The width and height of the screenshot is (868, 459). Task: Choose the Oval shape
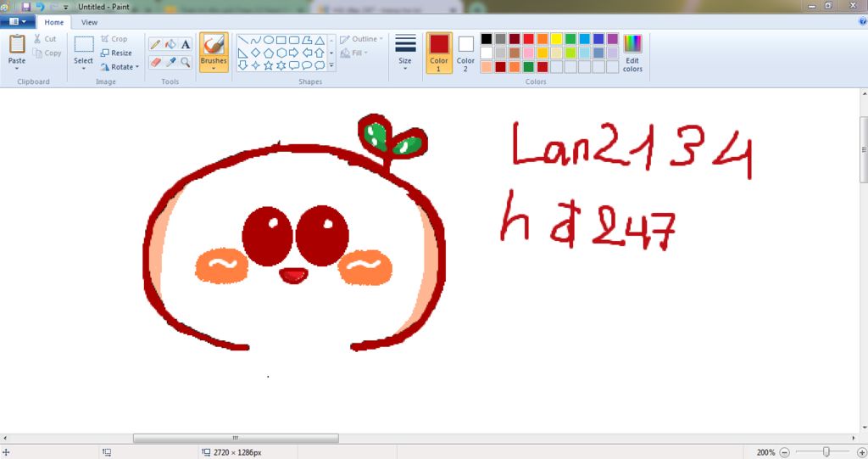click(269, 40)
